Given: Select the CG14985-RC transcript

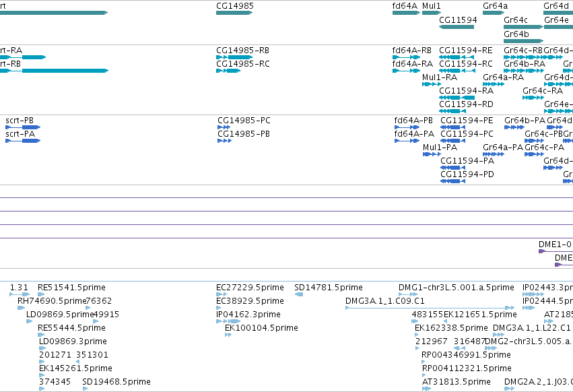Looking at the screenshot, I should click(228, 71).
